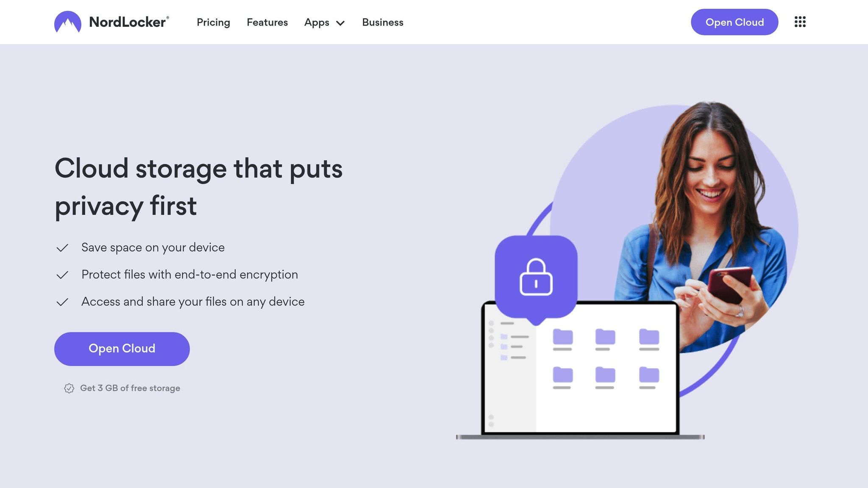Viewport: 868px width, 488px height.
Task: Click the bottom-right folder icon on laptop screen
Action: tap(649, 375)
